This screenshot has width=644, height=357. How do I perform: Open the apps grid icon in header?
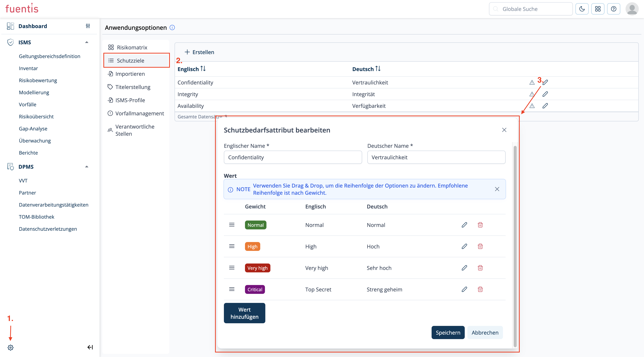point(598,9)
